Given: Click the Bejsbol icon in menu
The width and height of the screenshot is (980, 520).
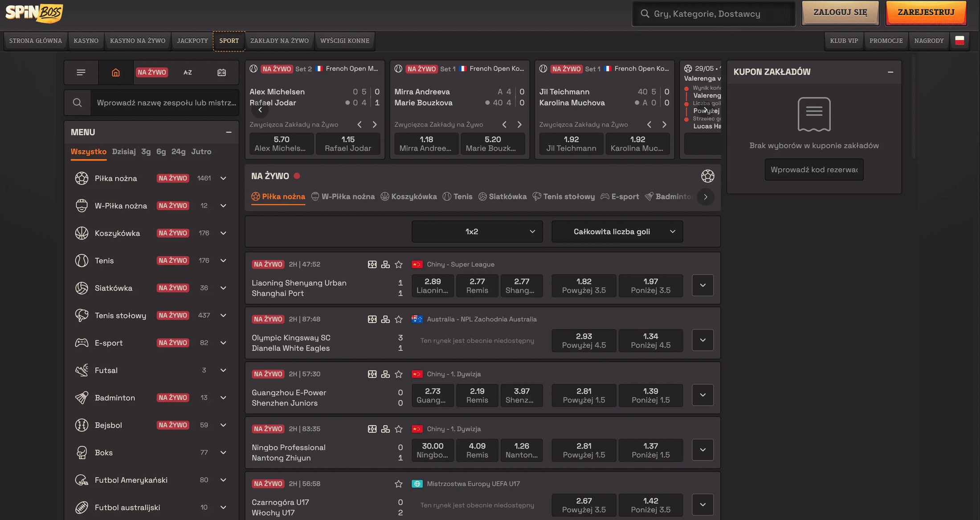Looking at the screenshot, I should 82,425.
